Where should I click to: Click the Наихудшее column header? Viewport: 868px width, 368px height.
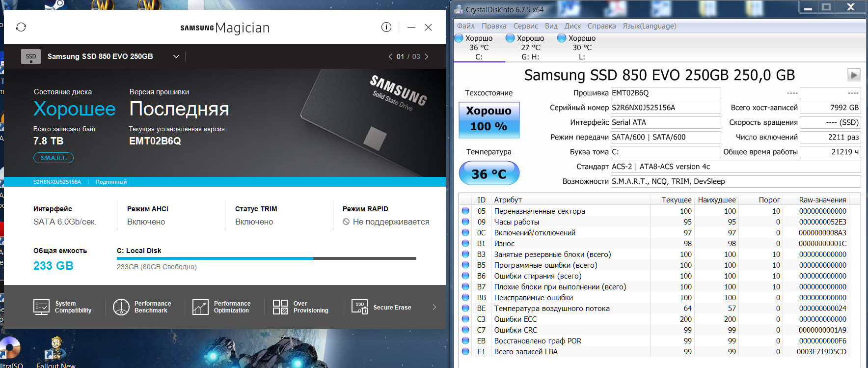point(716,199)
